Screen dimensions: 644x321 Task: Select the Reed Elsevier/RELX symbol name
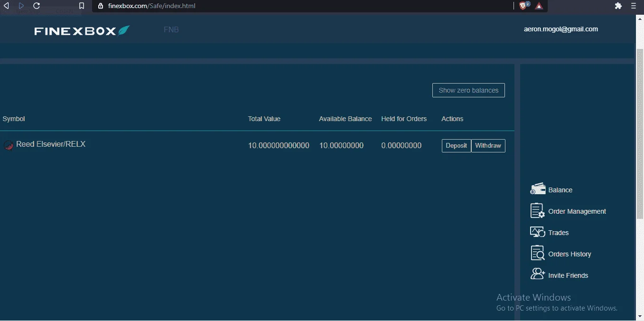(x=51, y=144)
